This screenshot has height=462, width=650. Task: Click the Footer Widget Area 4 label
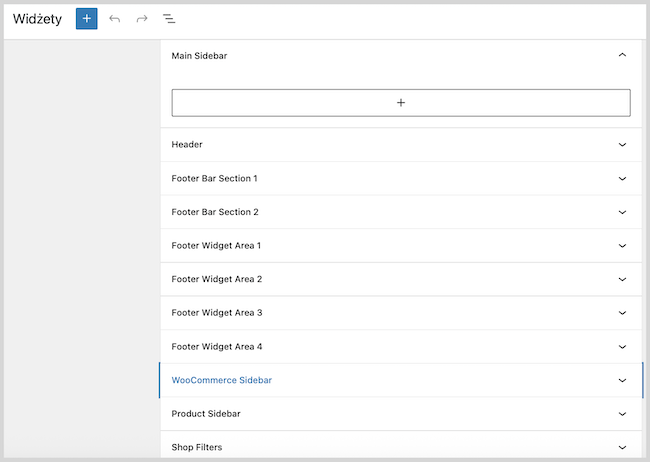coord(217,347)
